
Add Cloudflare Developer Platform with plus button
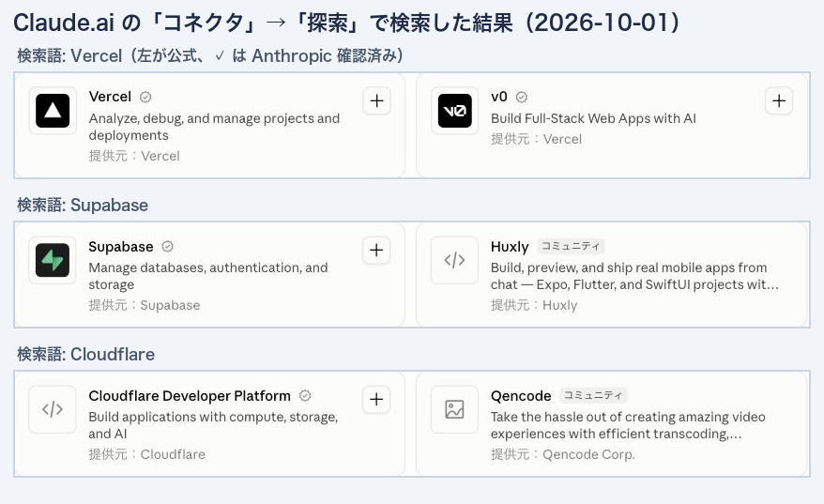tap(376, 400)
